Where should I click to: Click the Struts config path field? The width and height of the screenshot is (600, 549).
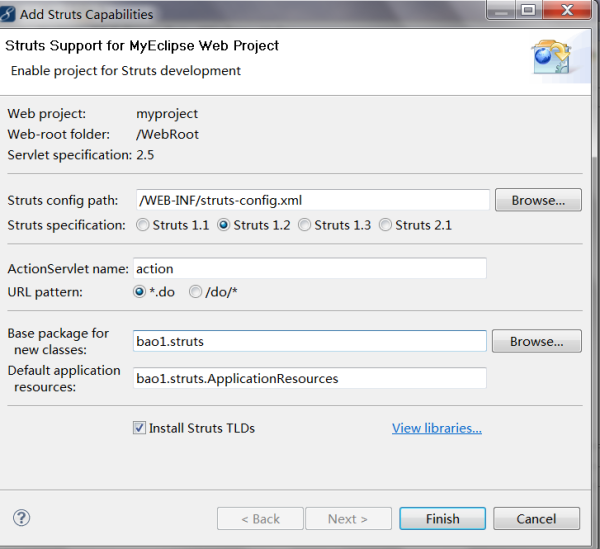(313, 200)
